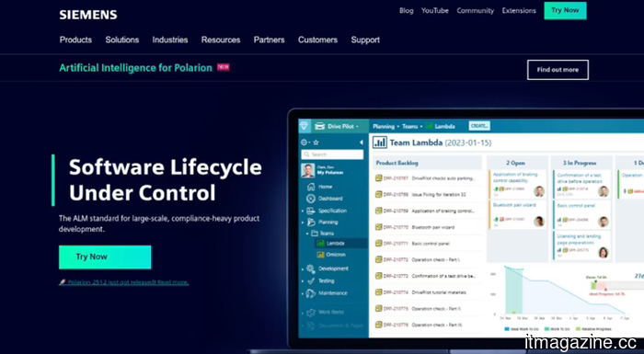This screenshot has width=644, height=354.
Task: Open the Support menu
Action: click(365, 40)
